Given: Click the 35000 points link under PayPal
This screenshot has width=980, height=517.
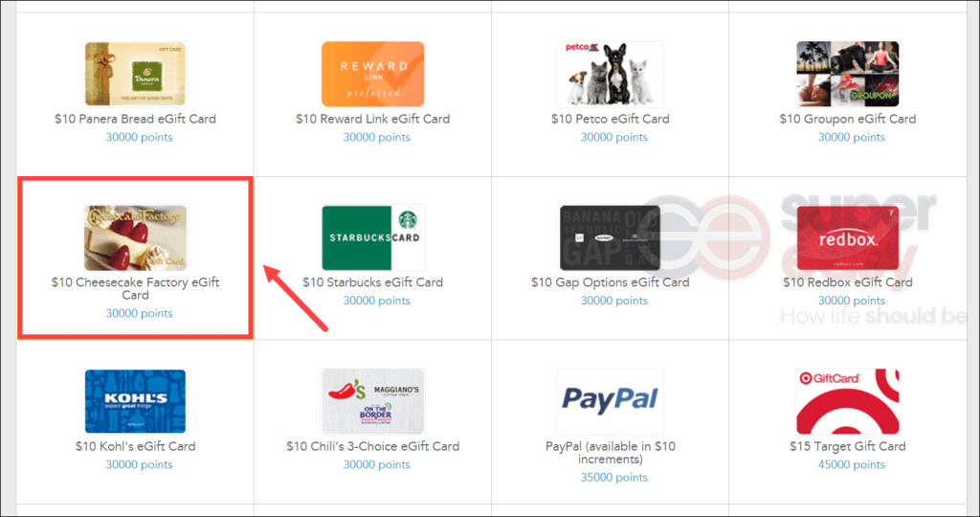Looking at the screenshot, I should [613, 478].
